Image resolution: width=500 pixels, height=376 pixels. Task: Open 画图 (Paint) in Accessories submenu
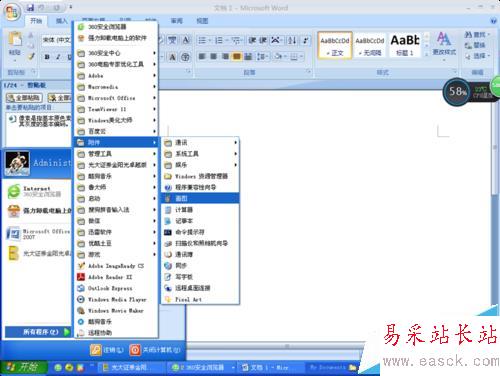(x=200, y=198)
